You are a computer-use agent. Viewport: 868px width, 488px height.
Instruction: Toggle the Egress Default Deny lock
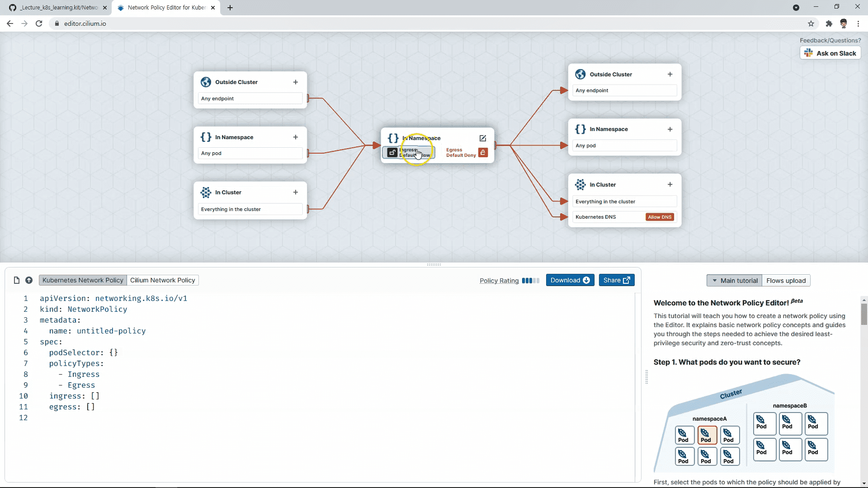click(x=483, y=153)
